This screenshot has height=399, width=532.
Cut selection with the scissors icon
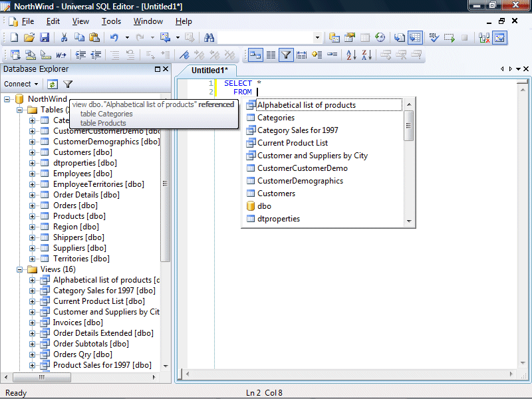(64, 38)
